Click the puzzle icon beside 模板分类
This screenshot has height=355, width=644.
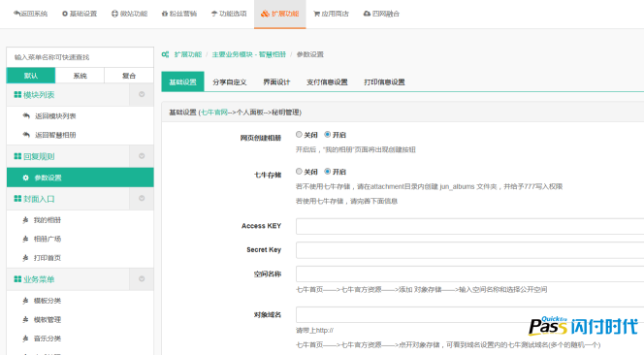25,301
